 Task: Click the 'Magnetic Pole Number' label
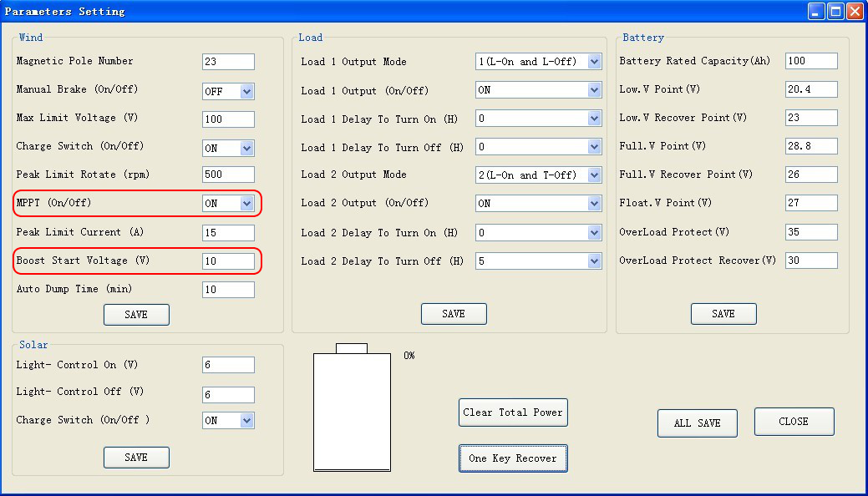point(74,61)
